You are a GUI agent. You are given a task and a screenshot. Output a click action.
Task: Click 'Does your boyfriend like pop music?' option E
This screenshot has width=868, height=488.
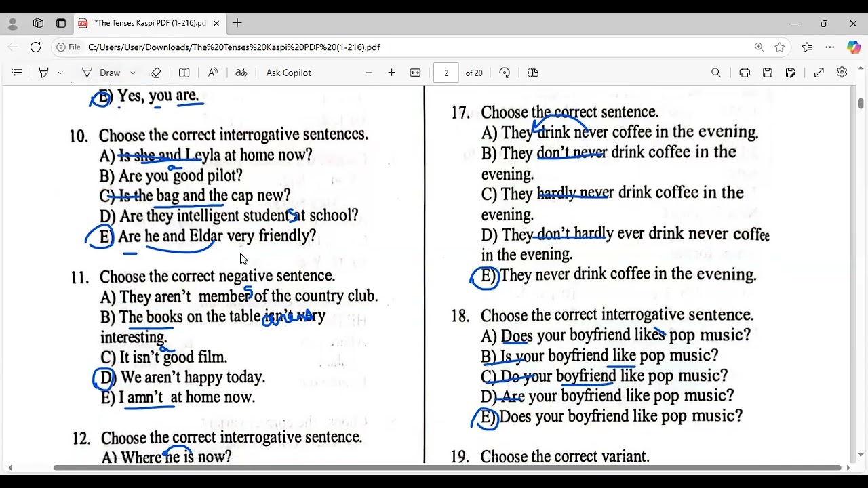pos(620,416)
